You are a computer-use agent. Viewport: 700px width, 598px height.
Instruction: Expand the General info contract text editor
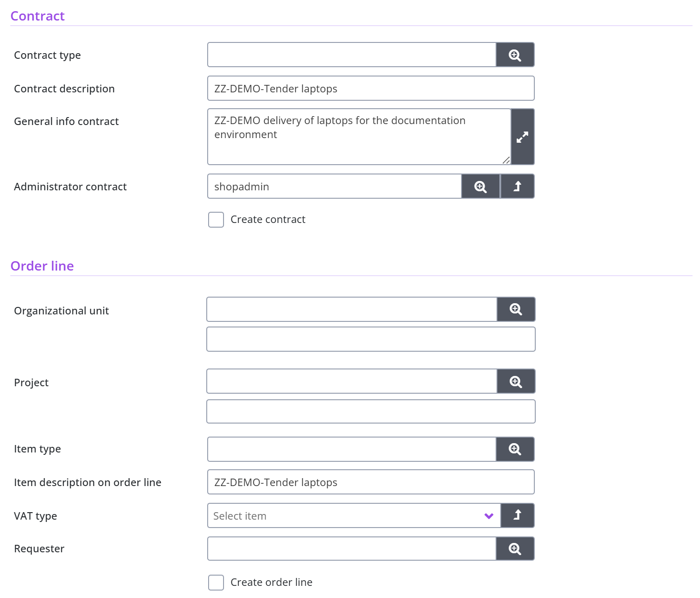(x=522, y=137)
